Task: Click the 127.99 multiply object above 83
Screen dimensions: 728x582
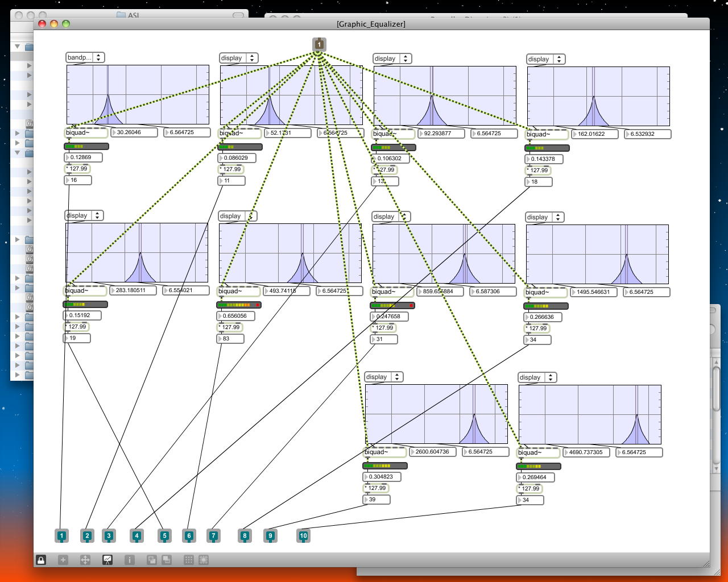Action: tap(230, 327)
